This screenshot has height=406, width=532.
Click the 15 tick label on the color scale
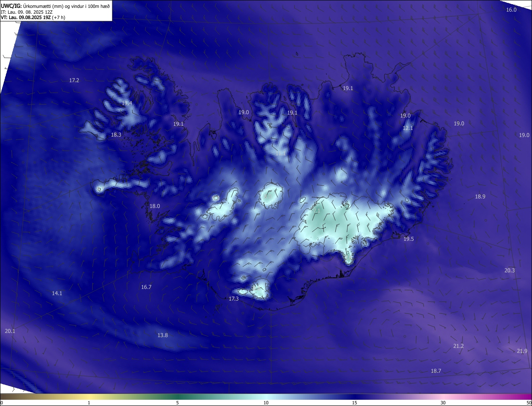(355, 403)
